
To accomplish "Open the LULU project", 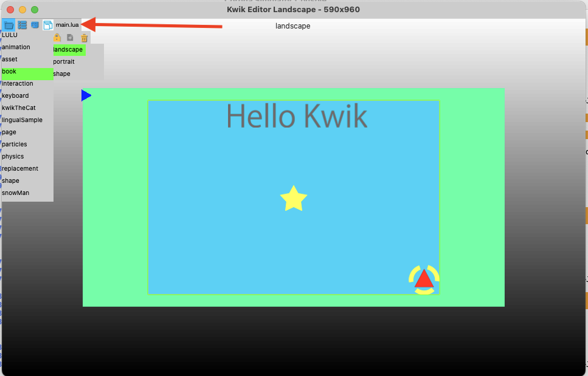I will [10, 35].
